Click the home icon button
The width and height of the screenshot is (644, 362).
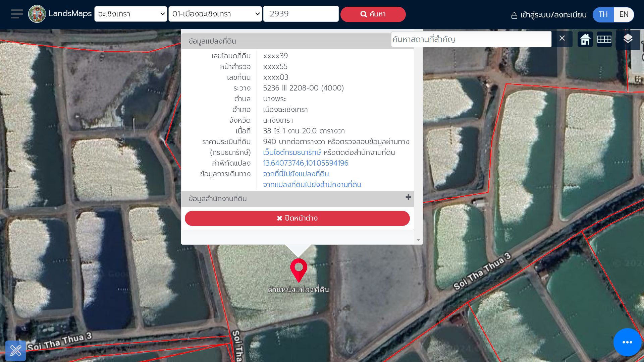tap(585, 39)
